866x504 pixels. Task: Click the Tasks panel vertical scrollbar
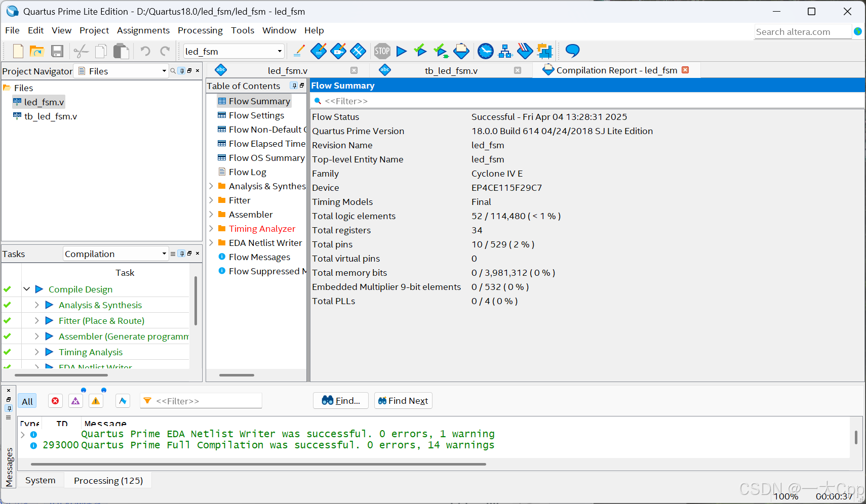tap(195, 301)
